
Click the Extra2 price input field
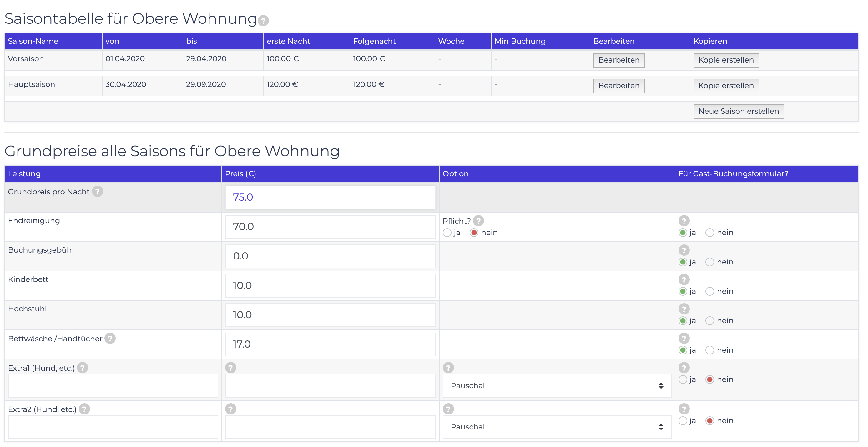[x=330, y=427]
